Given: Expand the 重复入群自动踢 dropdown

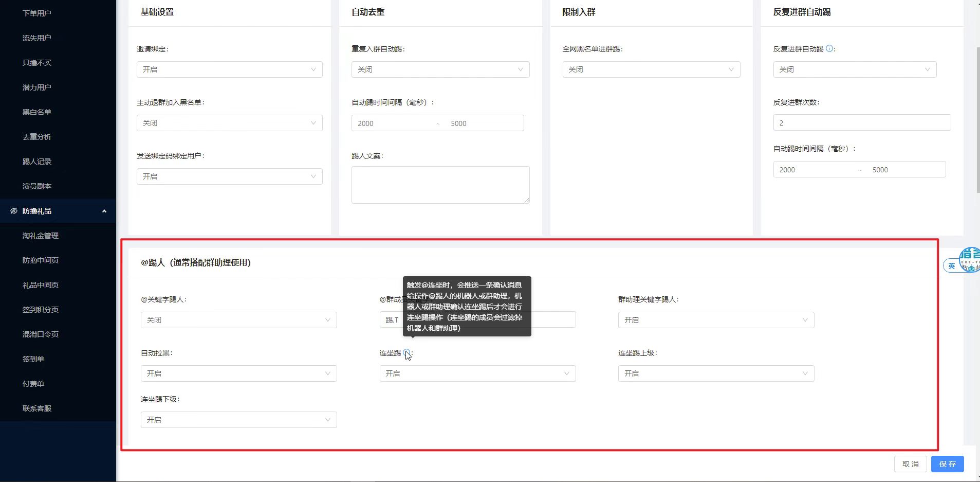Looking at the screenshot, I should pos(440,69).
